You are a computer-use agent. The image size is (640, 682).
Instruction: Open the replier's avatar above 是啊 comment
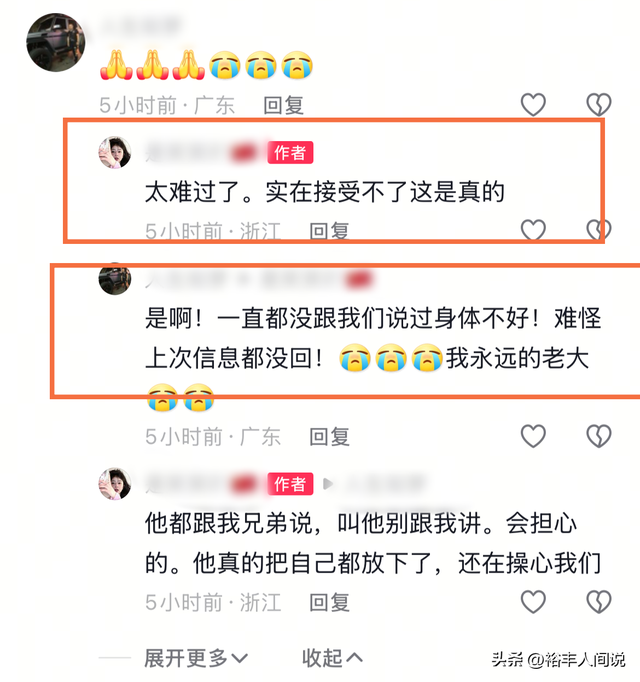[x=115, y=279]
